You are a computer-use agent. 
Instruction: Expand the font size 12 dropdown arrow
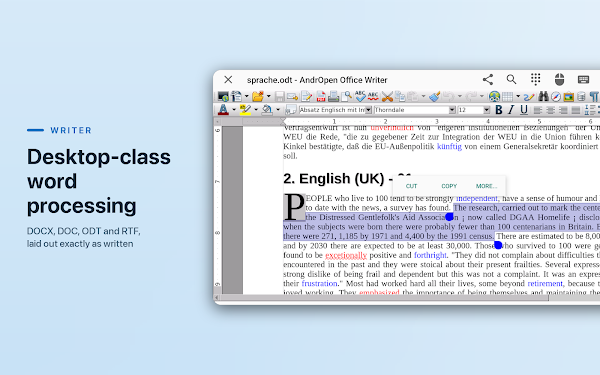[x=487, y=110]
